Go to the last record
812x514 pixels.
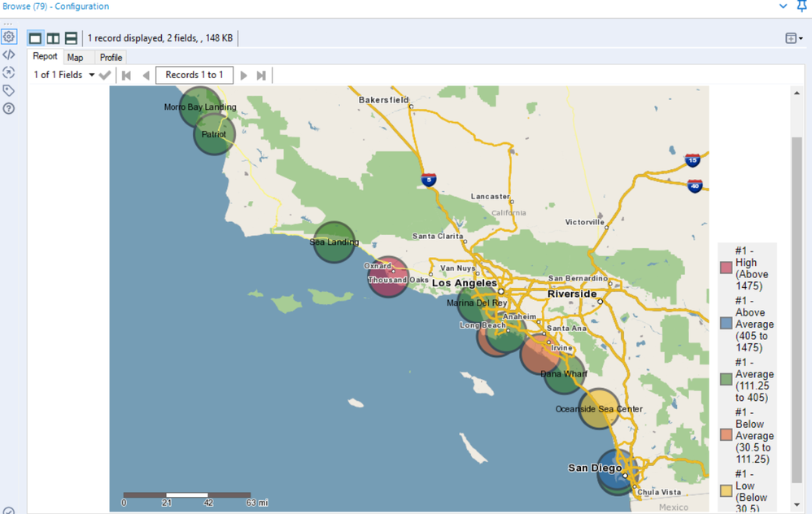pos(261,76)
